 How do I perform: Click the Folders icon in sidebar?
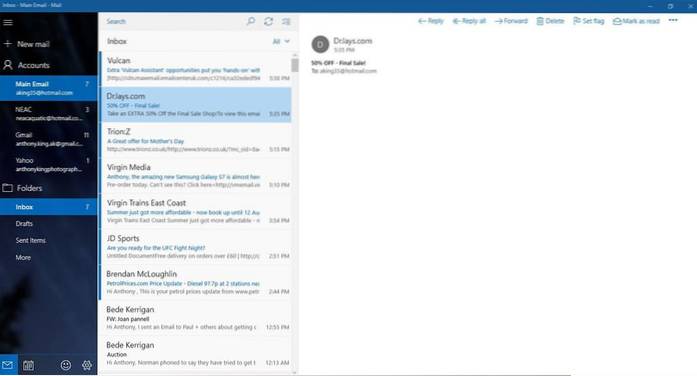coord(8,188)
